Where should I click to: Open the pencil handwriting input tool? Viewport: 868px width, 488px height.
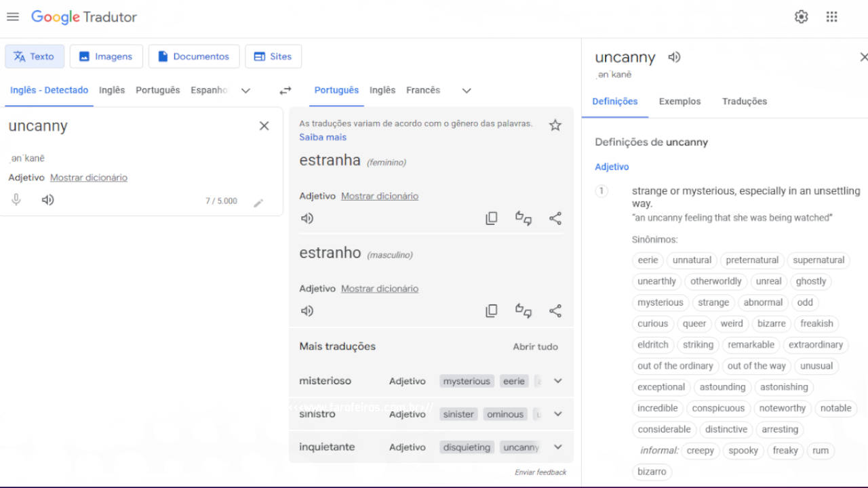coord(258,203)
